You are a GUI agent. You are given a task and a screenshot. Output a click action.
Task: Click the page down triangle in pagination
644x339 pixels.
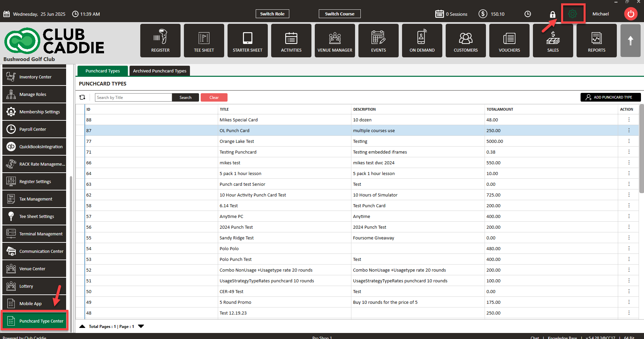point(141,326)
